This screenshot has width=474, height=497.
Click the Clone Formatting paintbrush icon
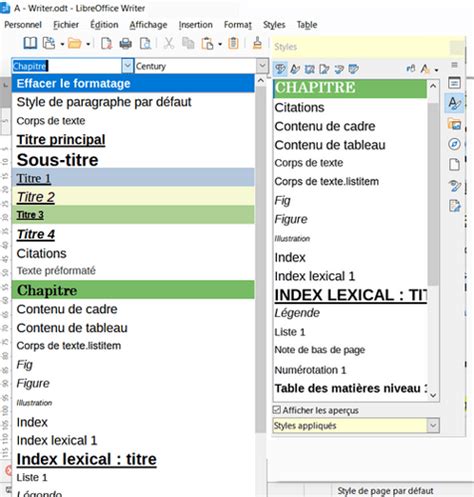pos(257,43)
